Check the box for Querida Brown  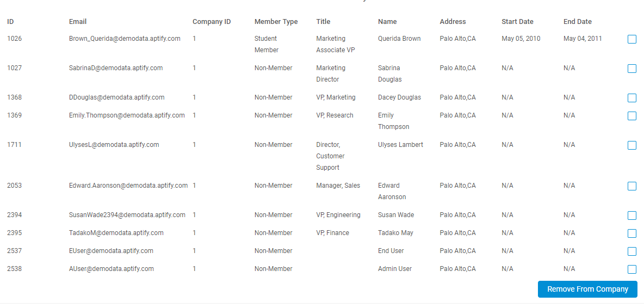[631, 39]
